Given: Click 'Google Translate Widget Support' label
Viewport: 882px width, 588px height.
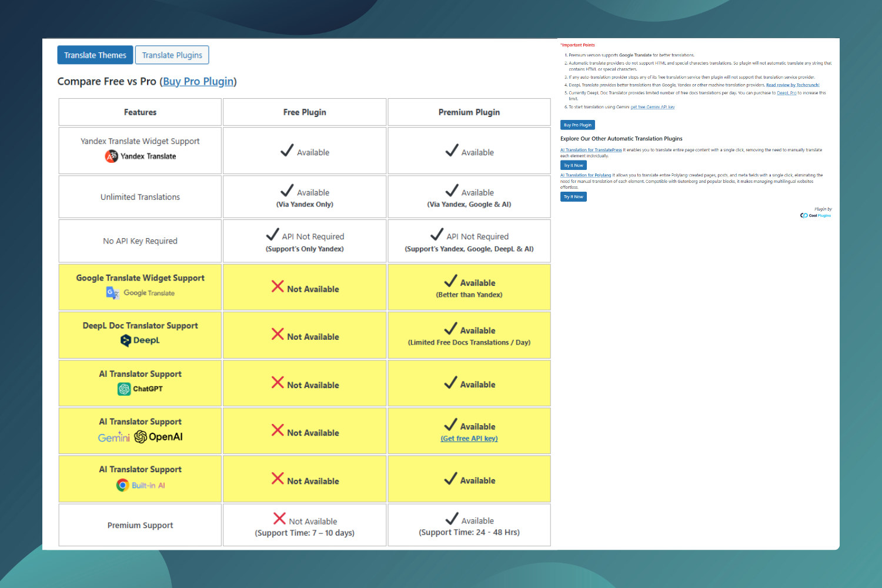Looking at the screenshot, I should pos(141,278).
